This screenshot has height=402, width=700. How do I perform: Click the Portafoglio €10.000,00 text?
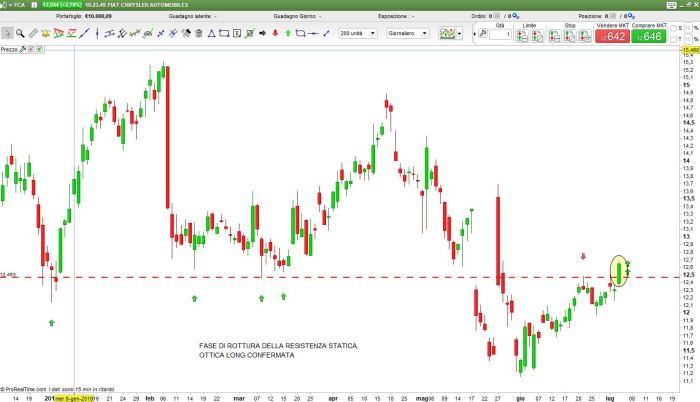[84, 16]
